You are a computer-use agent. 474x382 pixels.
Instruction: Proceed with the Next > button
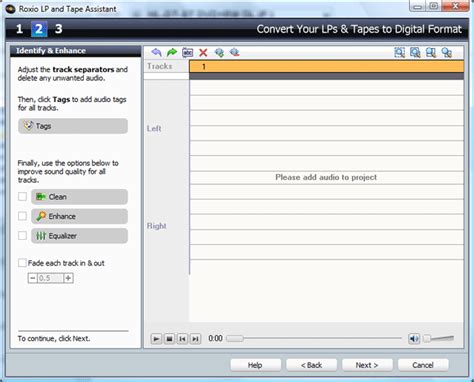[x=367, y=365]
